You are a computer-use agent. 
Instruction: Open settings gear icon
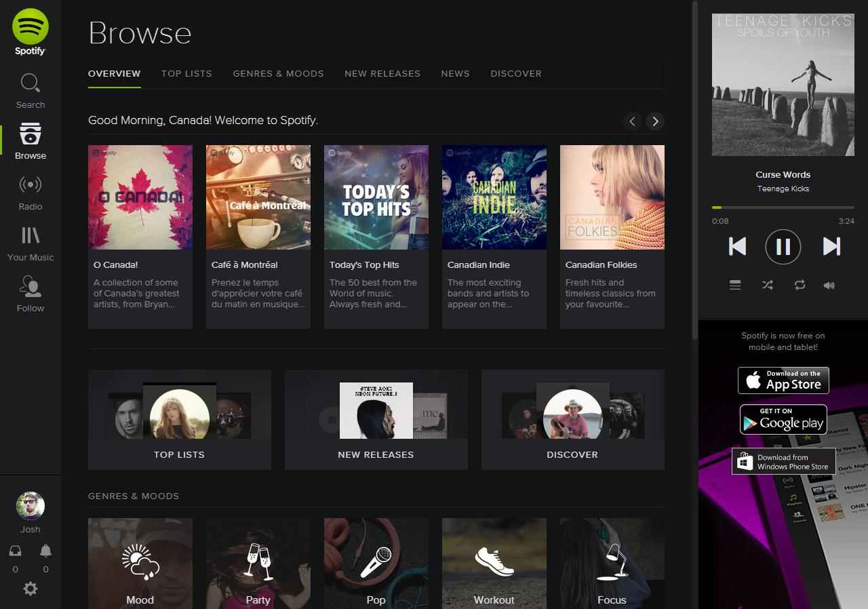(x=31, y=589)
